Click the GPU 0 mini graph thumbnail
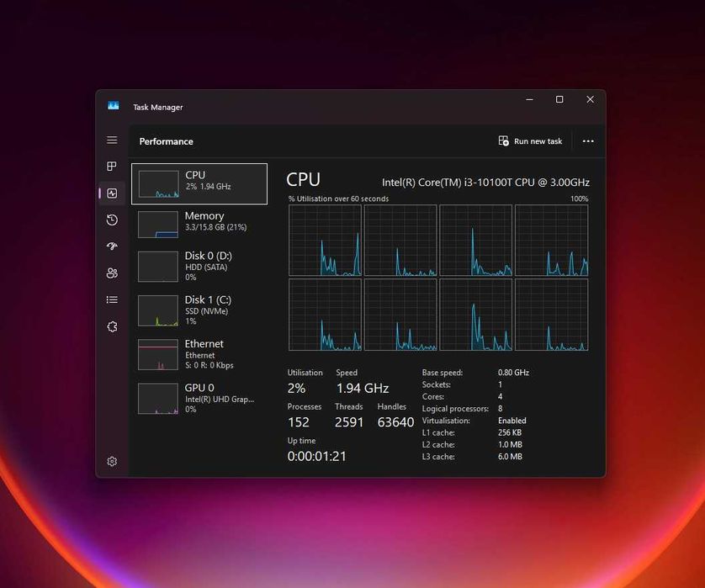Viewport: 705px width, 588px height. (x=158, y=398)
